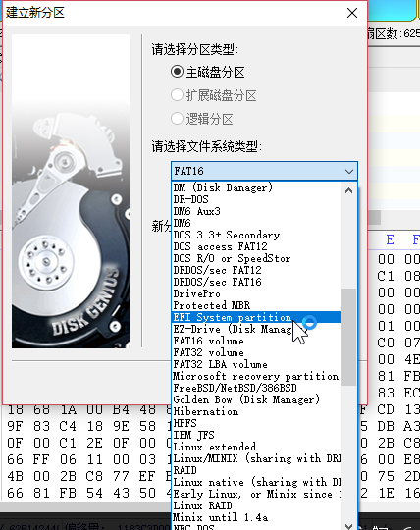Click the dropdown list scrollbar thumb
Image resolution: width=420 pixels, height=530 pixels.
tap(349, 337)
